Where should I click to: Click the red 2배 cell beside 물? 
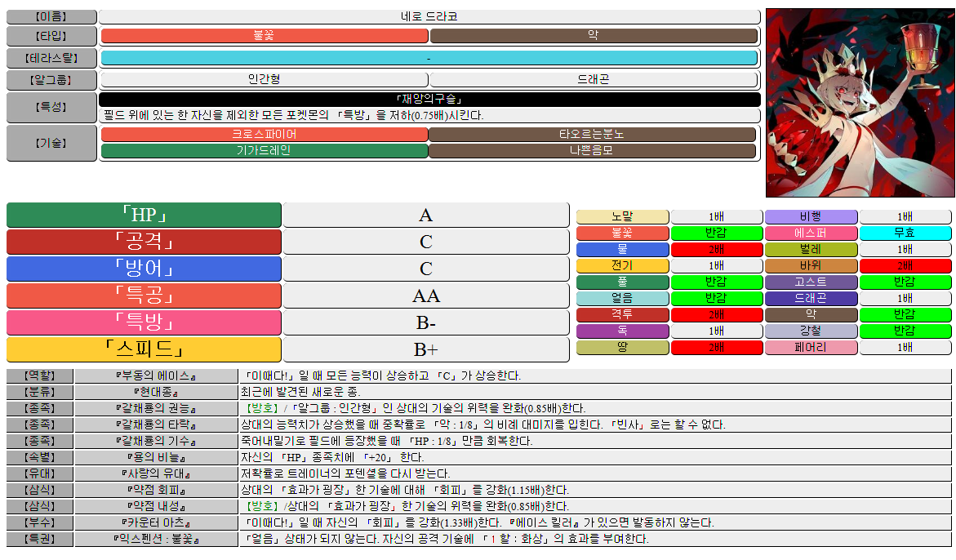[x=717, y=249]
